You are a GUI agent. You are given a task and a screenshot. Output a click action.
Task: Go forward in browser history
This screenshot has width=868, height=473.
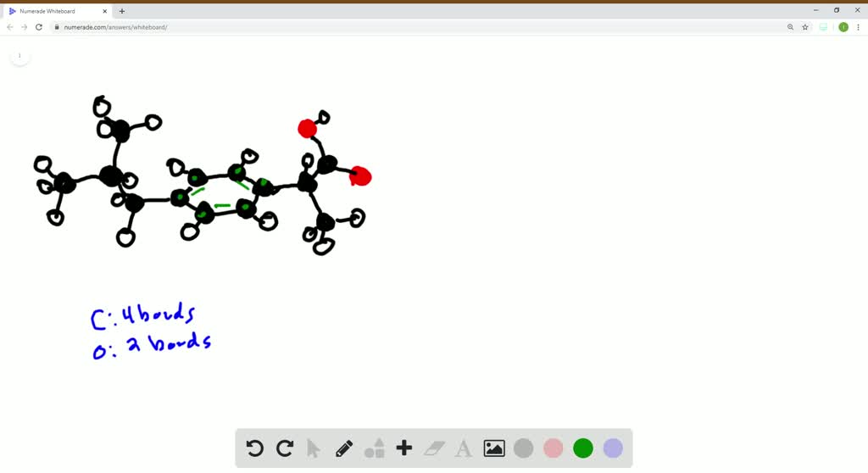[x=25, y=27]
